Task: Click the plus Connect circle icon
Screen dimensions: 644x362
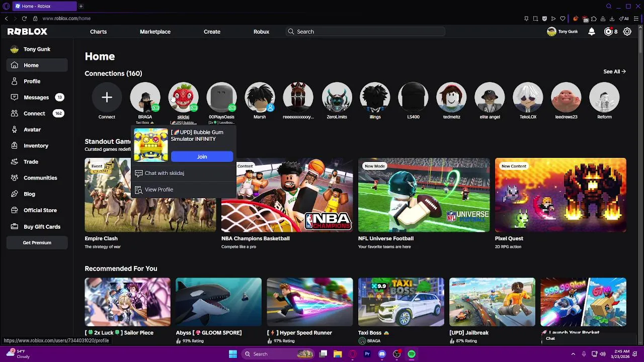Action: [x=107, y=98]
